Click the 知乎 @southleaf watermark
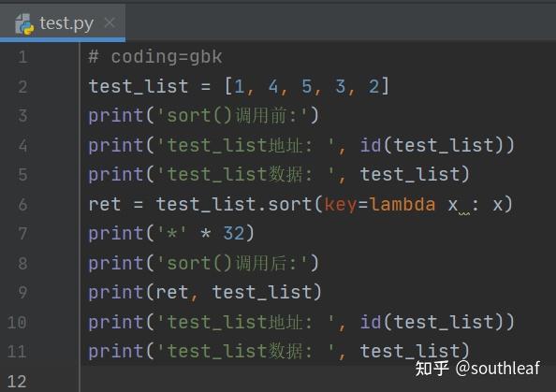Screen dimensions: 556x392 point(477,369)
